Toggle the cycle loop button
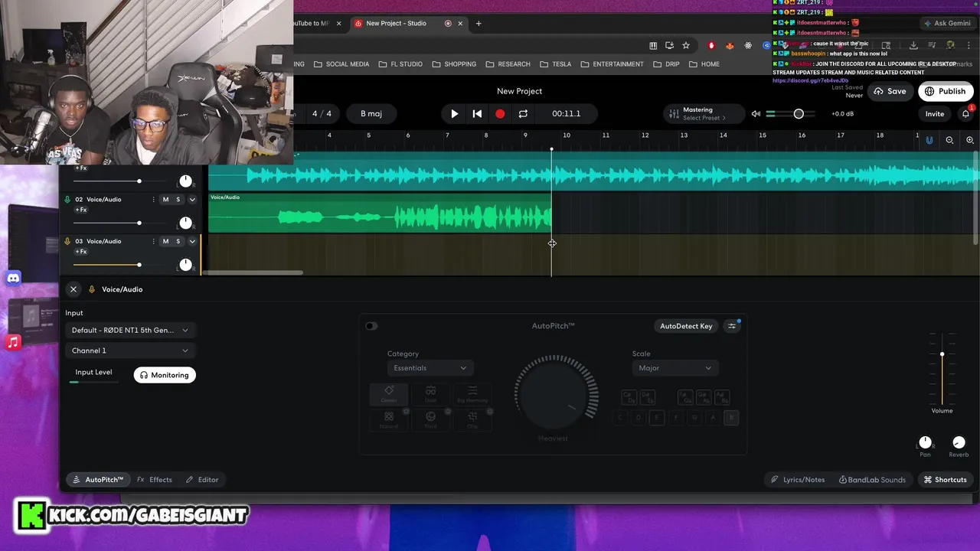The image size is (980, 551). pyautogui.click(x=523, y=113)
